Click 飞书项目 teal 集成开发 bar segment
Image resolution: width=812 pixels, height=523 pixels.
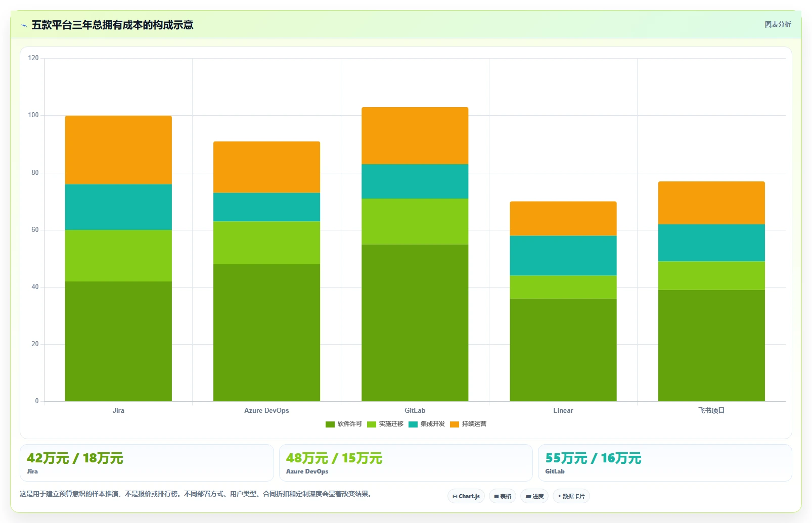pos(711,243)
